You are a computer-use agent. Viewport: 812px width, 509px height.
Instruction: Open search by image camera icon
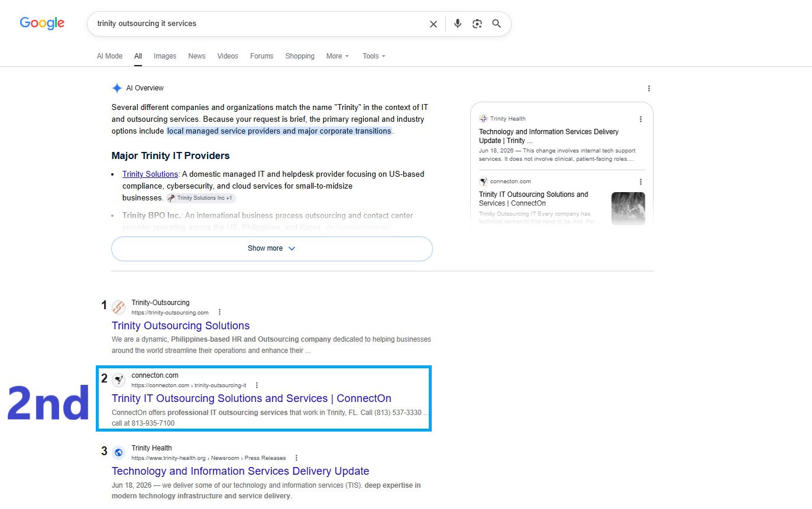477,24
